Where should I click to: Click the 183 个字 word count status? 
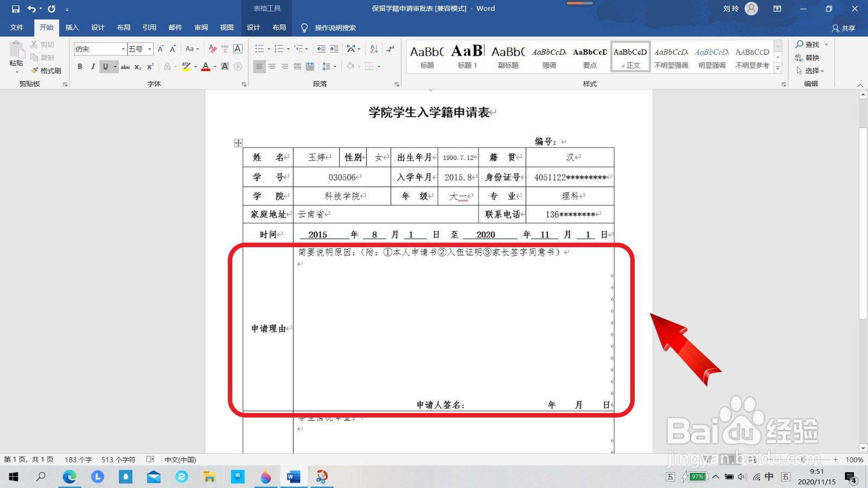(x=78, y=460)
